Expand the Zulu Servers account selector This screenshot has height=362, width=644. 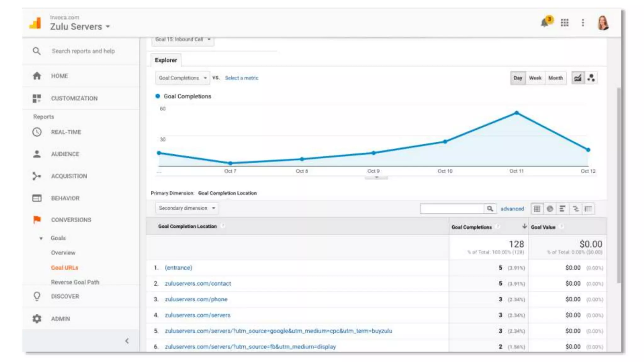click(80, 27)
